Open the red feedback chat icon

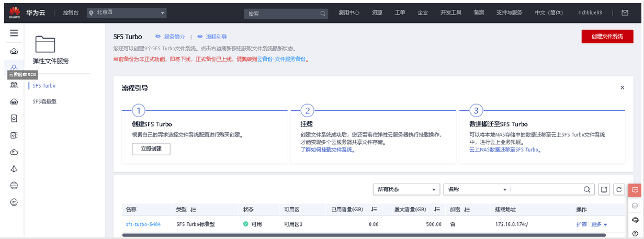(635, 190)
